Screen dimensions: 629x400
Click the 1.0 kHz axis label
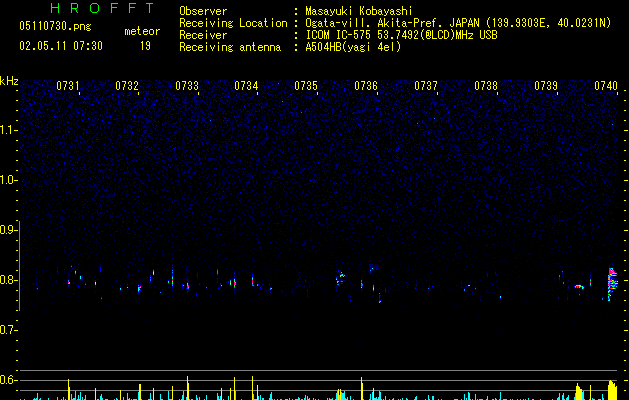coord(8,180)
